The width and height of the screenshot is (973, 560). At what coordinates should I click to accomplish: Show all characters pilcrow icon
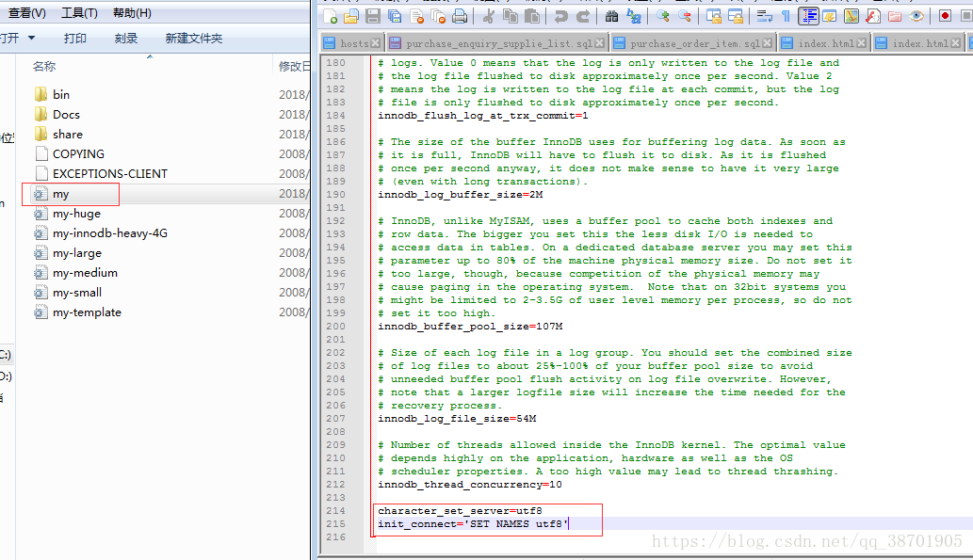coord(787,16)
